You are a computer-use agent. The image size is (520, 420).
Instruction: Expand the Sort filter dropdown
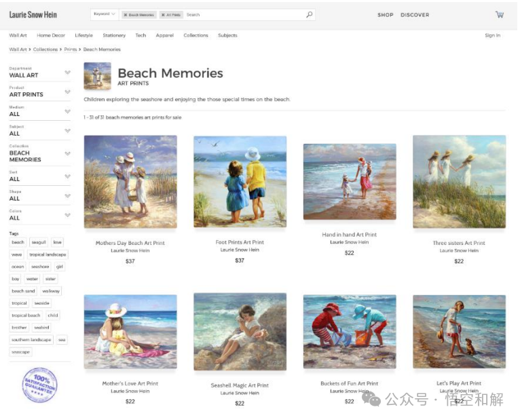[40, 176]
